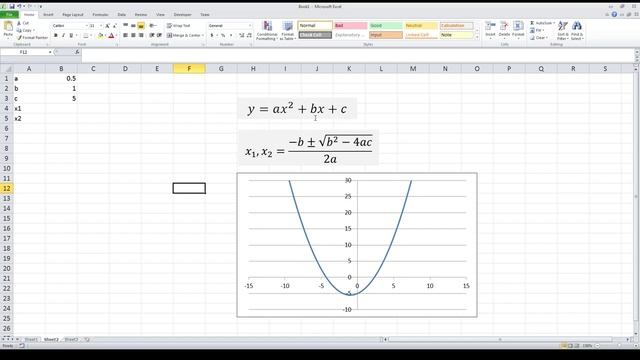Open Sort & Filter menu
640x360 pixels.
coord(563,31)
